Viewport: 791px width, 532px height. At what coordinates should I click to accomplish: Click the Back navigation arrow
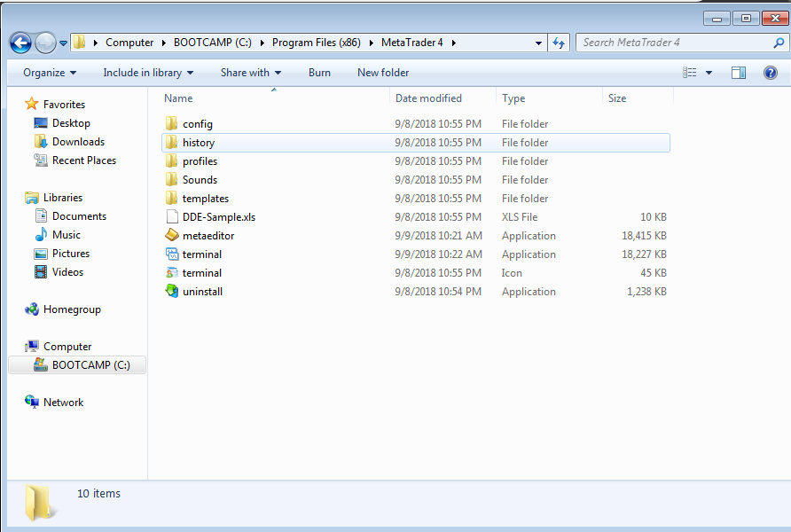(x=20, y=43)
